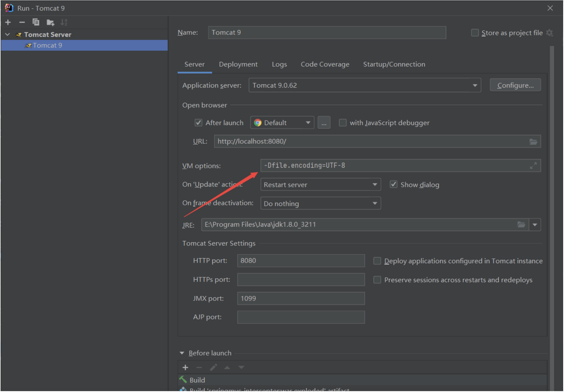Image resolution: width=564 pixels, height=392 pixels.
Task: Click the URL input field
Action: click(x=377, y=141)
